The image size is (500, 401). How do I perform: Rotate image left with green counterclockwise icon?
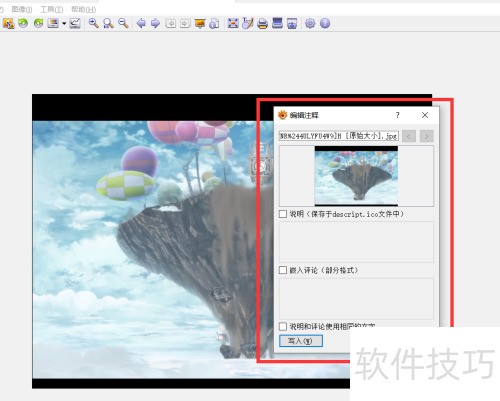click(23, 23)
